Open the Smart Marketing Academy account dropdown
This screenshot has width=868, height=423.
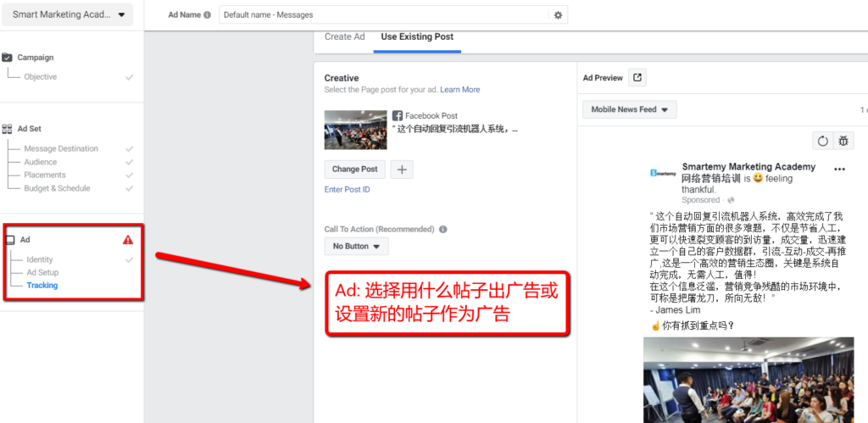pyautogui.click(x=68, y=15)
